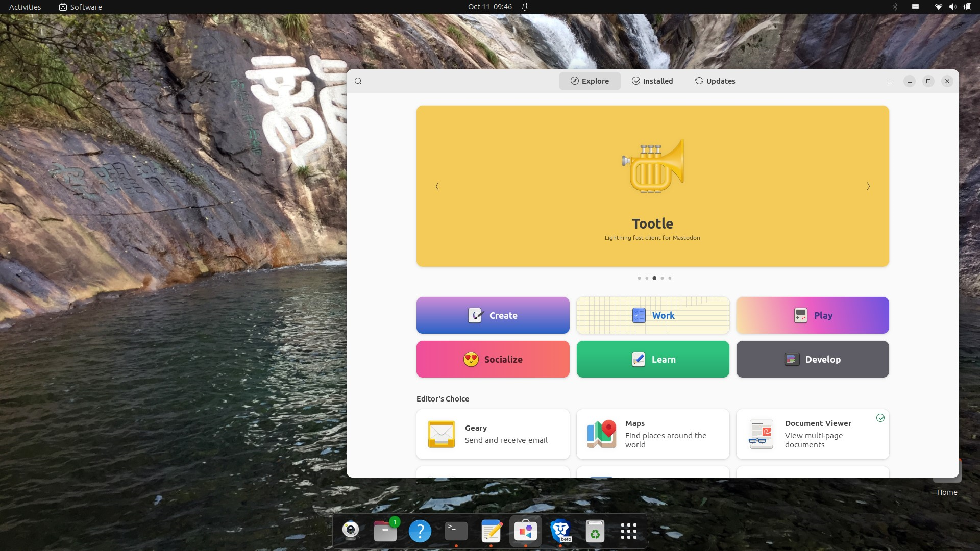
Task: Show applications grid from dock
Action: 629,531
